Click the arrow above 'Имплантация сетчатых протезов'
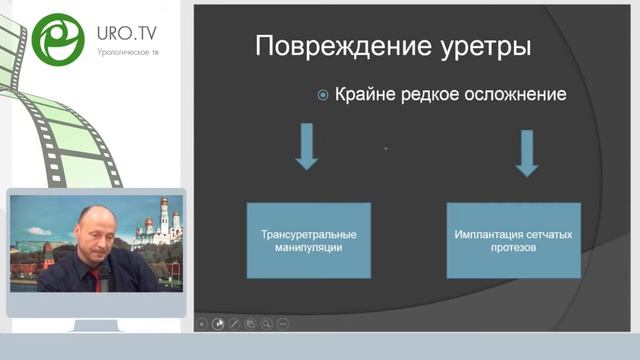Viewport: 640px width, 360px height. coord(527,153)
